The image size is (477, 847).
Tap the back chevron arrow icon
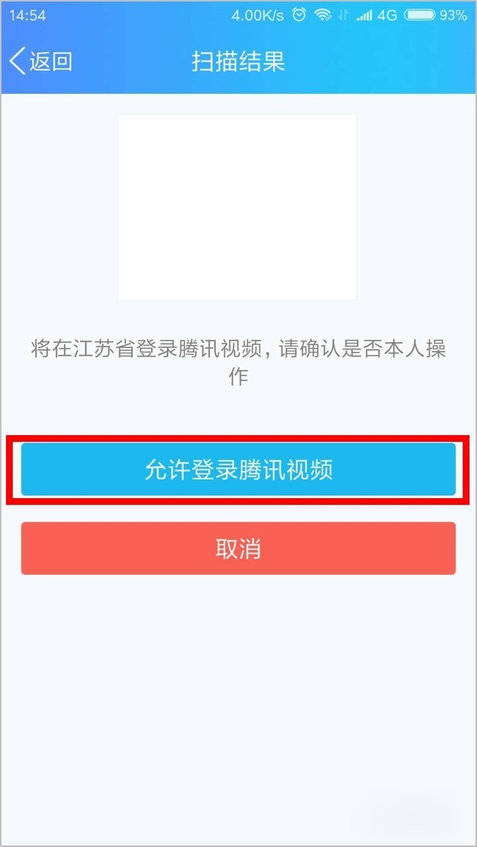coord(17,61)
